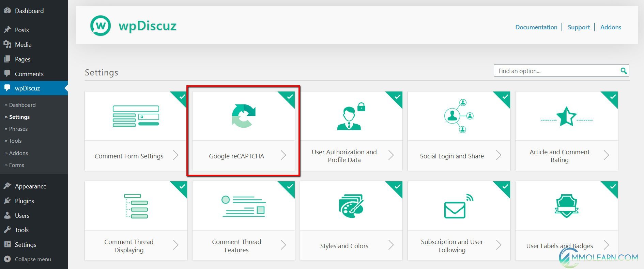Image resolution: width=644 pixels, height=269 pixels.
Task: Open User Authorization and Profile Data chevron
Action: click(x=391, y=155)
